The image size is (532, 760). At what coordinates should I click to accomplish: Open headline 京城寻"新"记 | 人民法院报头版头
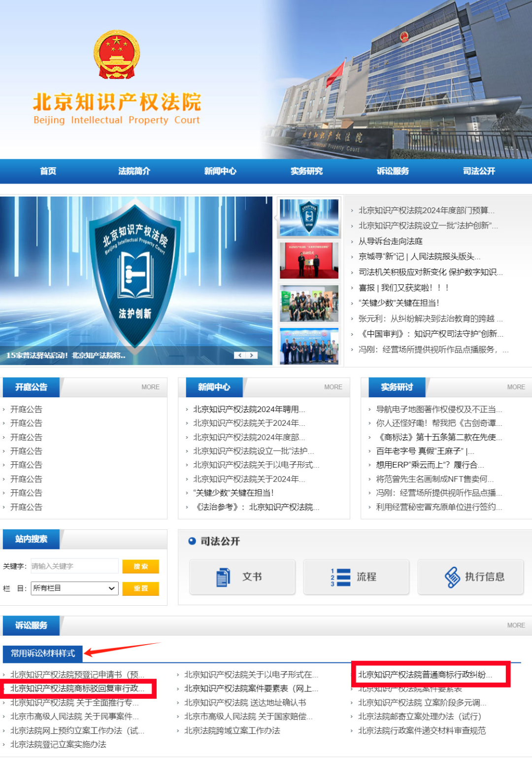pyautogui.click(x=419, y=256)
